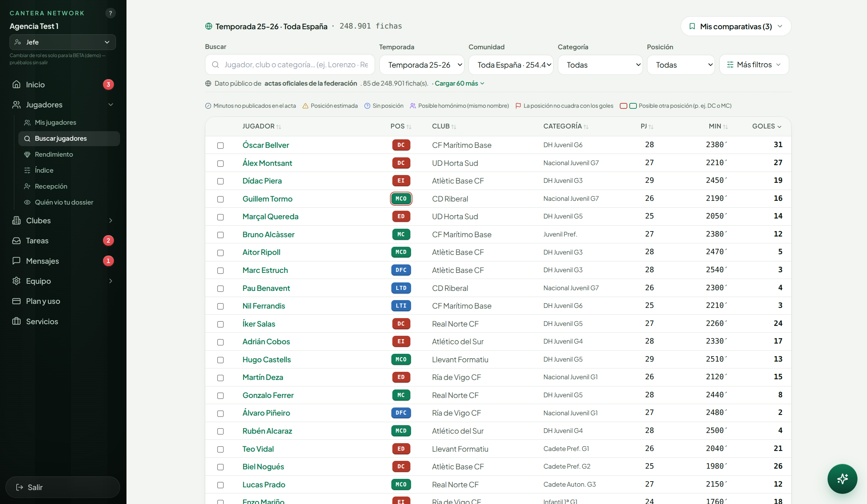Viewport: 867px width, 504px height.
Task: Open the Jefe role dropdown
Action: coord(63,42)
